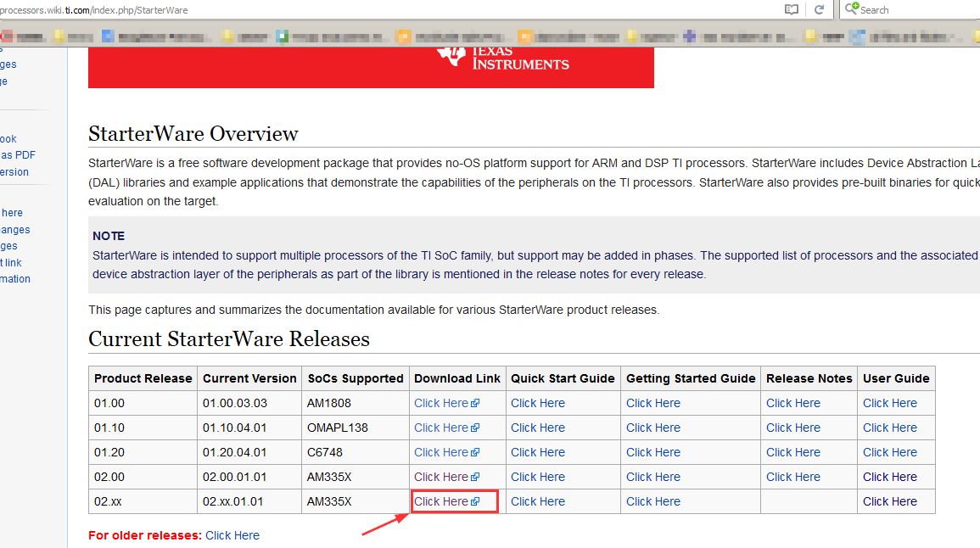Open AM1808 Release Notes link
The width and height of the screenshot is (980, 548).
tap(793, 403)
